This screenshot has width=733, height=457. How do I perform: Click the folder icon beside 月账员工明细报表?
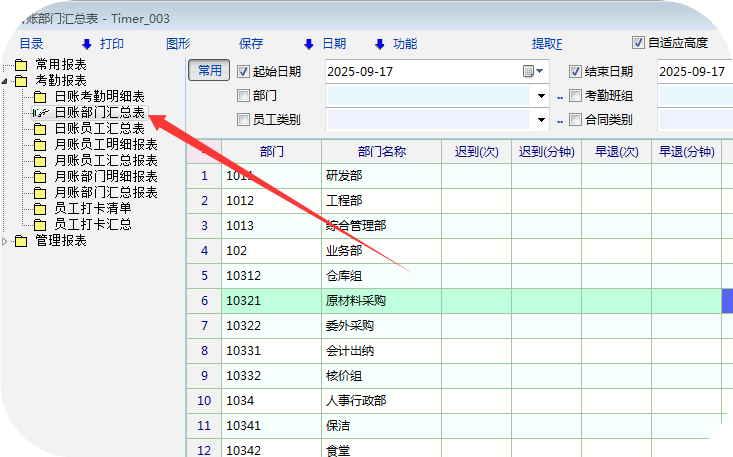40,145
